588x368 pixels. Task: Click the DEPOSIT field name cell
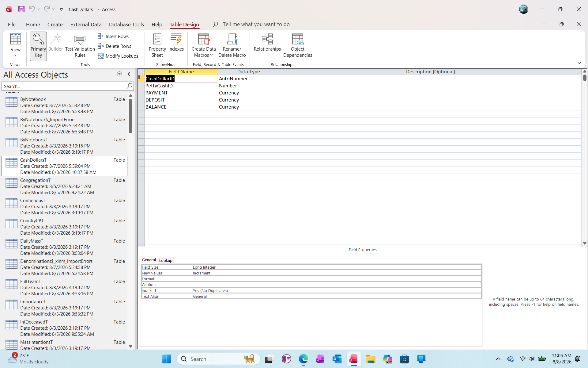pyautogui.click(x=181, y=100)
